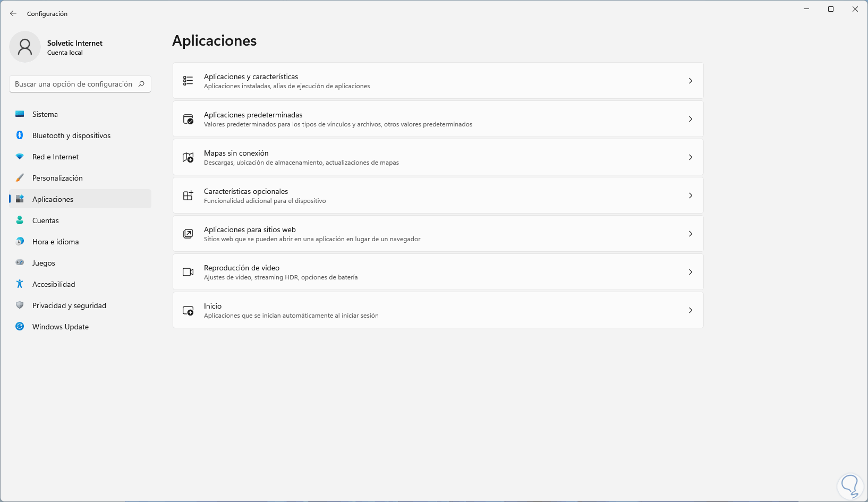Open Reproducción de video settings
Viewport: 868px width, 502px height.
click(438, 272)
